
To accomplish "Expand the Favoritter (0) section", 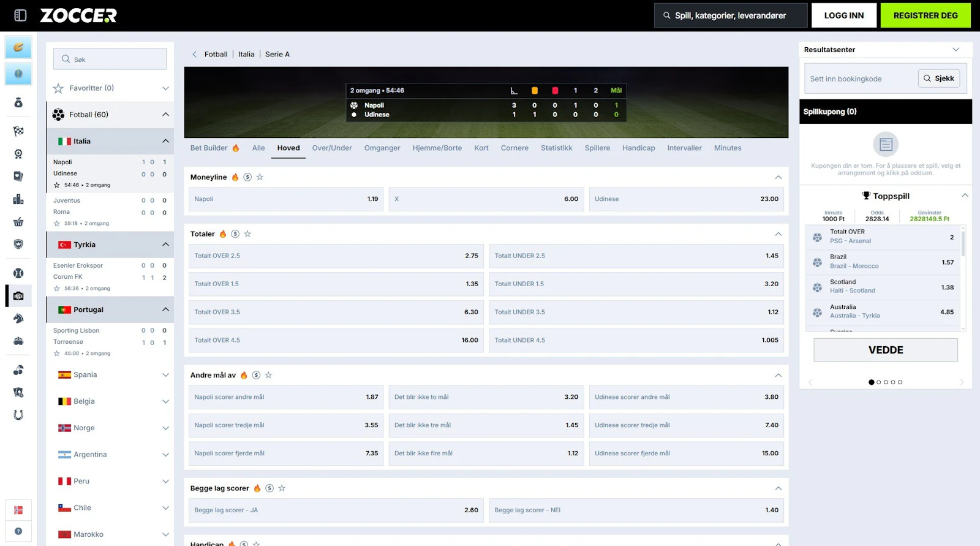I will point(110,88).
